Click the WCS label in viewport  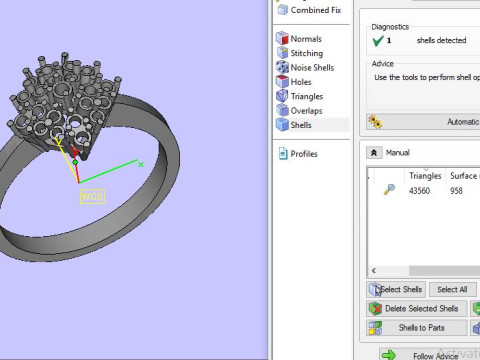92,196
